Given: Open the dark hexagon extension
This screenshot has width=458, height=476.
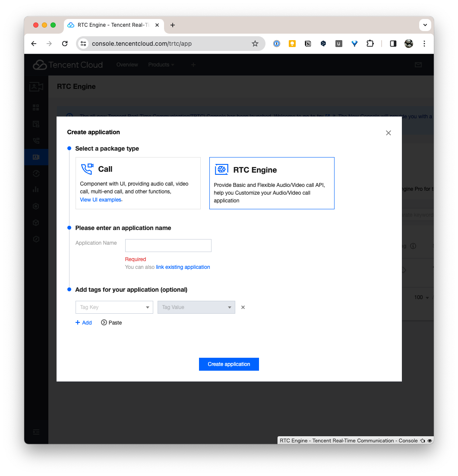Looking at the screenshot, I should [x=323, y=44].
